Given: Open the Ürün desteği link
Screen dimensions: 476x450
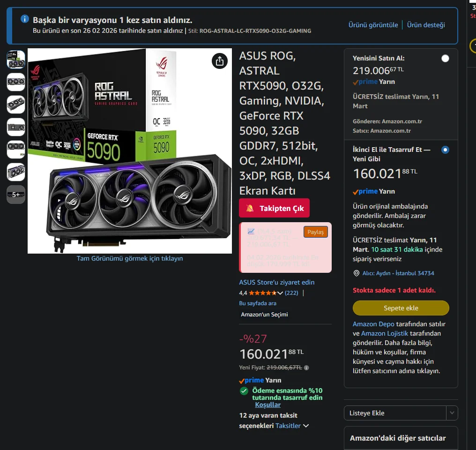Looking at the screenshot, I should coord(426,25).
